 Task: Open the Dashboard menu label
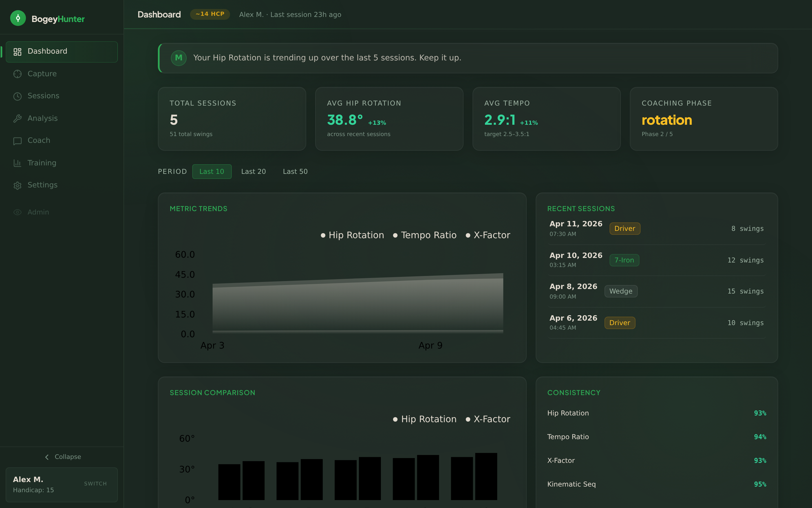[x=47, y=51]
